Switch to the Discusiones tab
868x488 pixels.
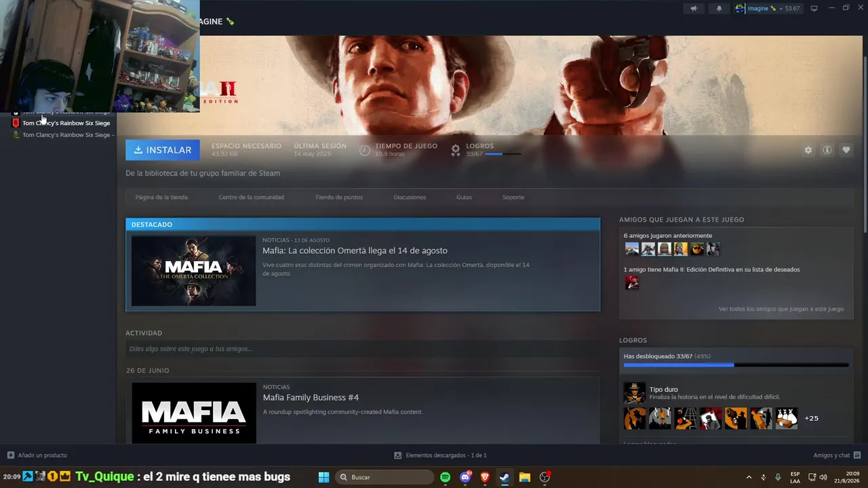tap(410, 197)
